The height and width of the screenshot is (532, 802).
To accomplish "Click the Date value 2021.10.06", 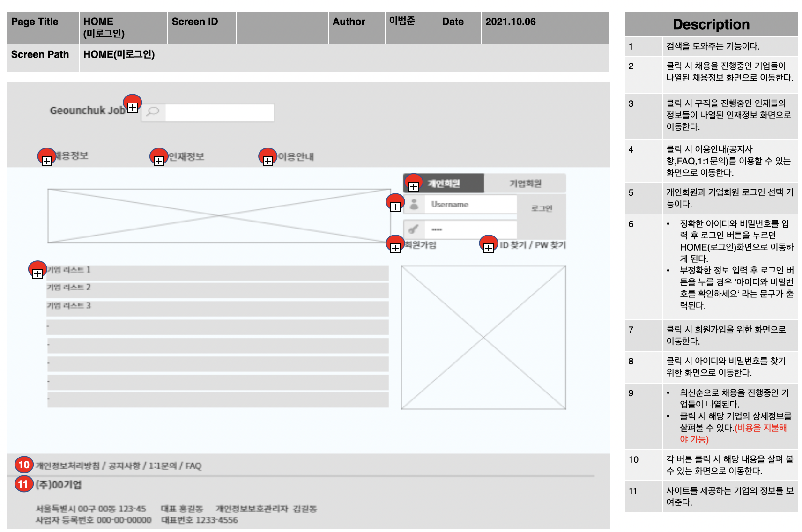I will (x=511, y=22).
